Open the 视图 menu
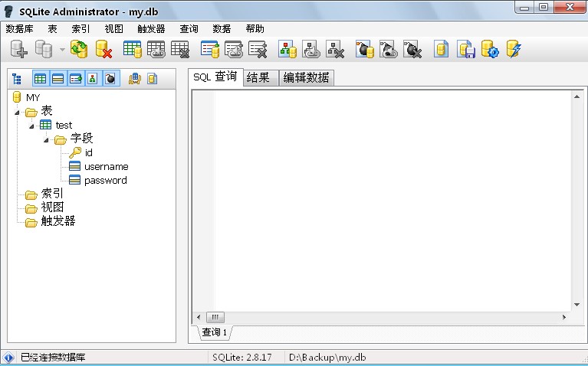The image size is (588, 366). pyautogui.click(x=113, y=29)
